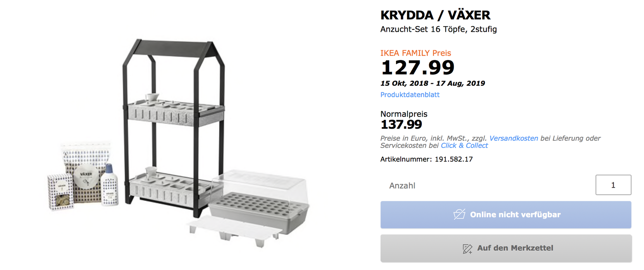Open the Produktdatenblatt link

[410, 95]
